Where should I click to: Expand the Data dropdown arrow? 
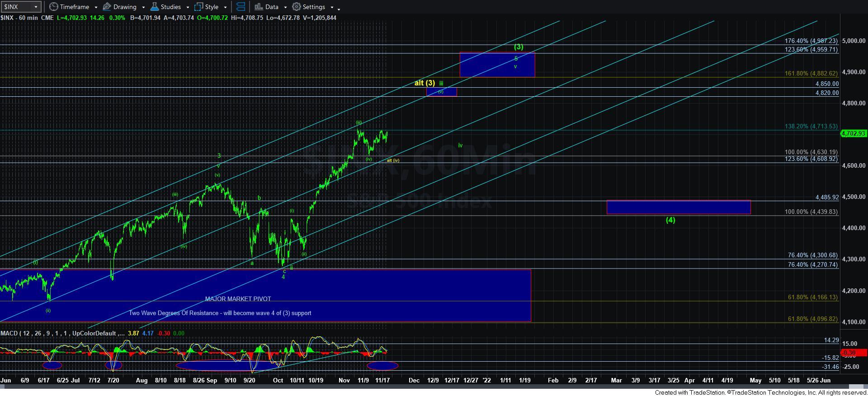point(285,7)
